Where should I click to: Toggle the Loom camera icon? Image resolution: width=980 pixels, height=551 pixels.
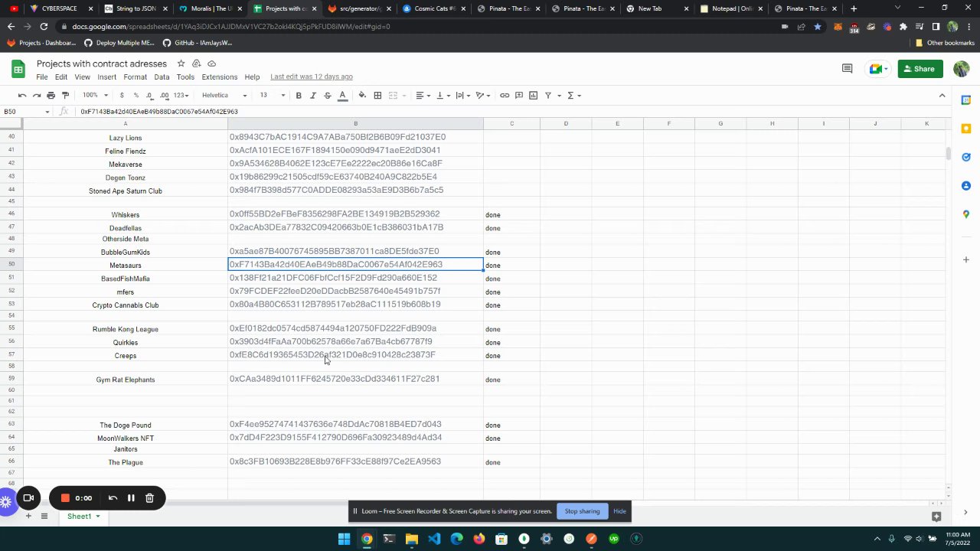click(x=28, y=498)
